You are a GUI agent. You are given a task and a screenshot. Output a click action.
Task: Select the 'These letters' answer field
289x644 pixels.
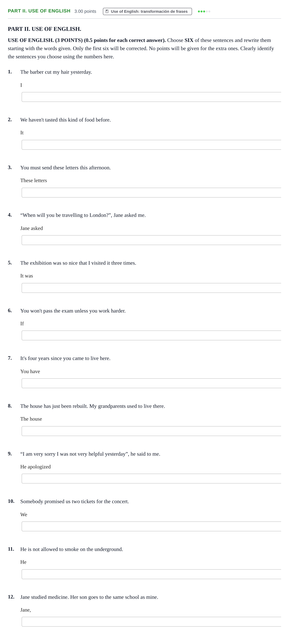coord(152,192)
